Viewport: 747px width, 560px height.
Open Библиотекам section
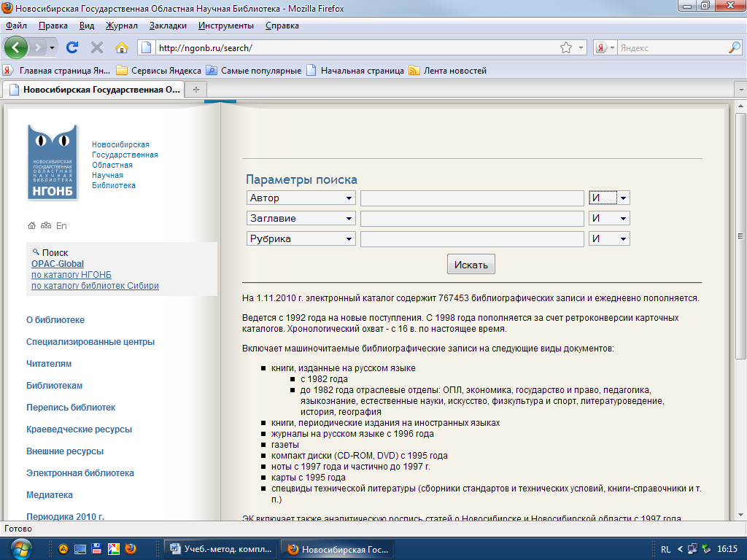[x=54, y=386]
